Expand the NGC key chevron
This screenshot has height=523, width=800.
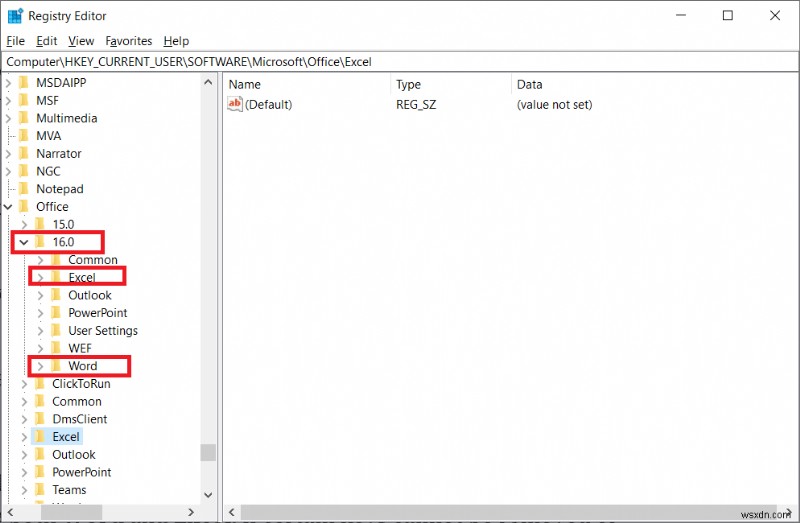point(8,171)
